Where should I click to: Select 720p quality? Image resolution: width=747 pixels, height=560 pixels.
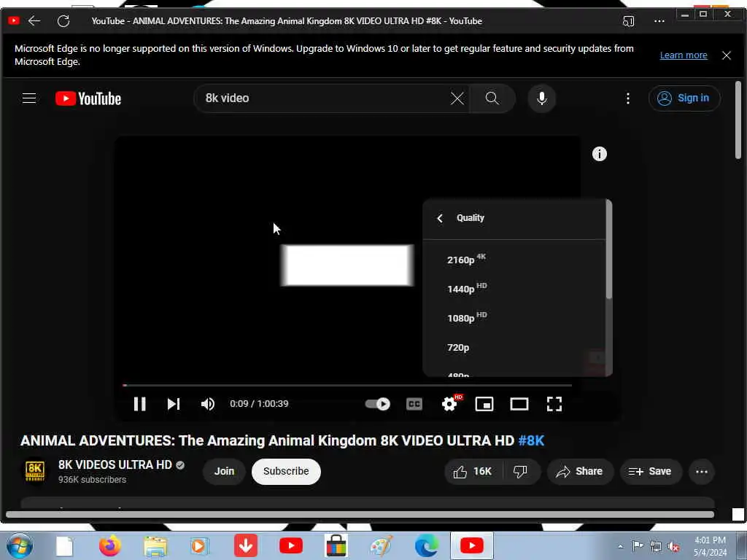(x=514, y=347)
